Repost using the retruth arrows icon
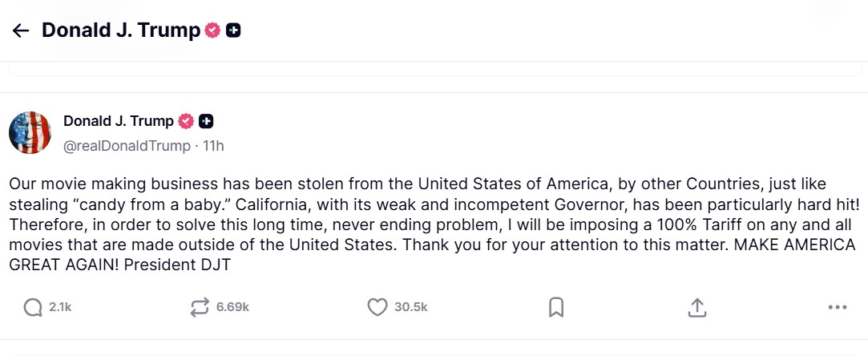Viewport: 868px width, 356px height. tap(200, 307)
